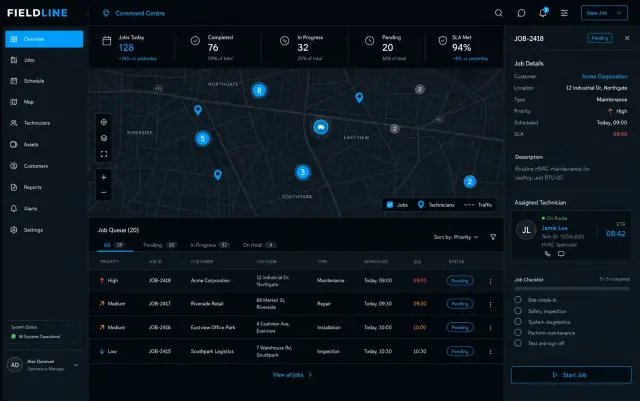Image resolution: width=640 pixels, height=401 pixels.
Task: Click the Southpark Logistics customer cell
Action: tap(212, 352)
